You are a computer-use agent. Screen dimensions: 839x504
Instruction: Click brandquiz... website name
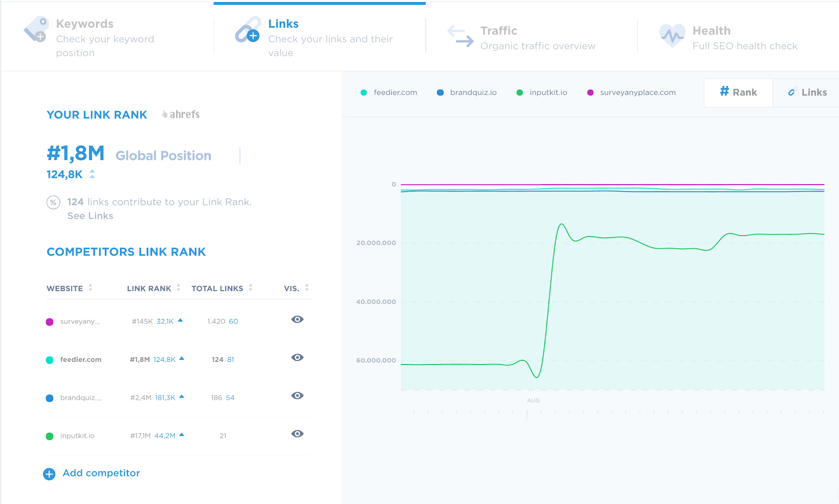pyautogui.click(x=81, y=398)
